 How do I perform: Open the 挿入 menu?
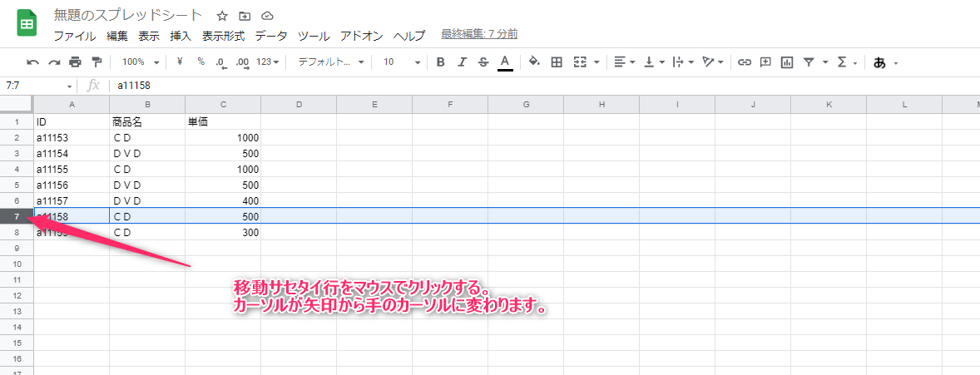[x=181, y=36]
